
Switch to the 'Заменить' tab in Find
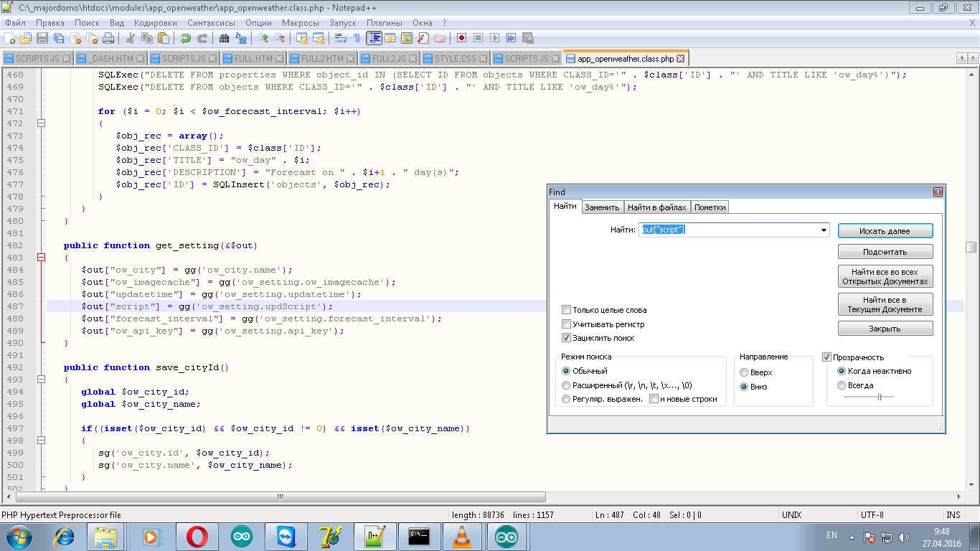[x=601, y=207]
